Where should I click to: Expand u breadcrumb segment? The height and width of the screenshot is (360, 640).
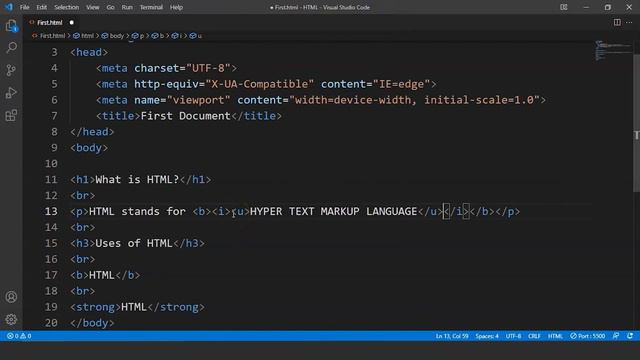coord(196,36)
